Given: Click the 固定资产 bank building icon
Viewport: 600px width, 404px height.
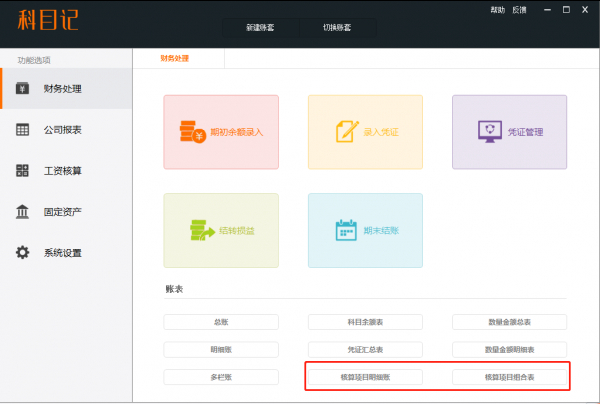Looking at the screenshot, I should (22, 212).
